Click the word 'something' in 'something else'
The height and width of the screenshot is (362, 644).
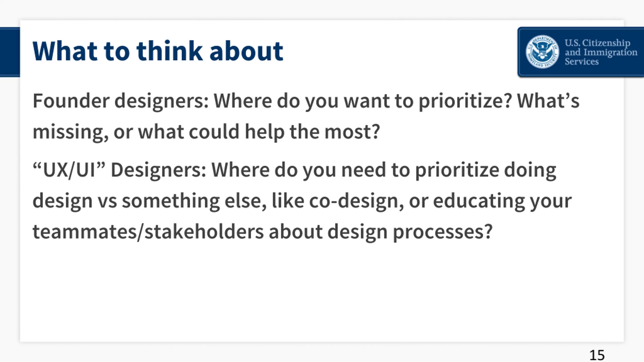click(x=171, y=201)
